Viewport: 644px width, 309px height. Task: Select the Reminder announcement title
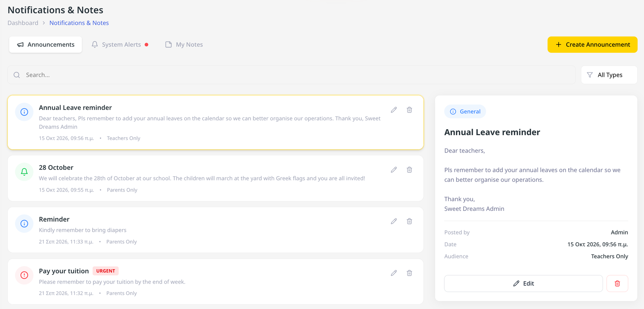click(x=54, y=219)
